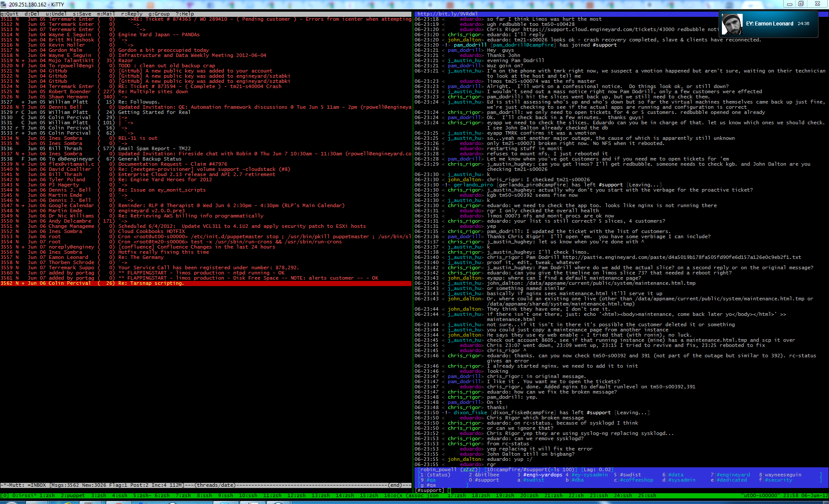This screenshot has width=829, height=504.
Task: Click r:Reply in the mutt menu
Action: click(132, 14)
